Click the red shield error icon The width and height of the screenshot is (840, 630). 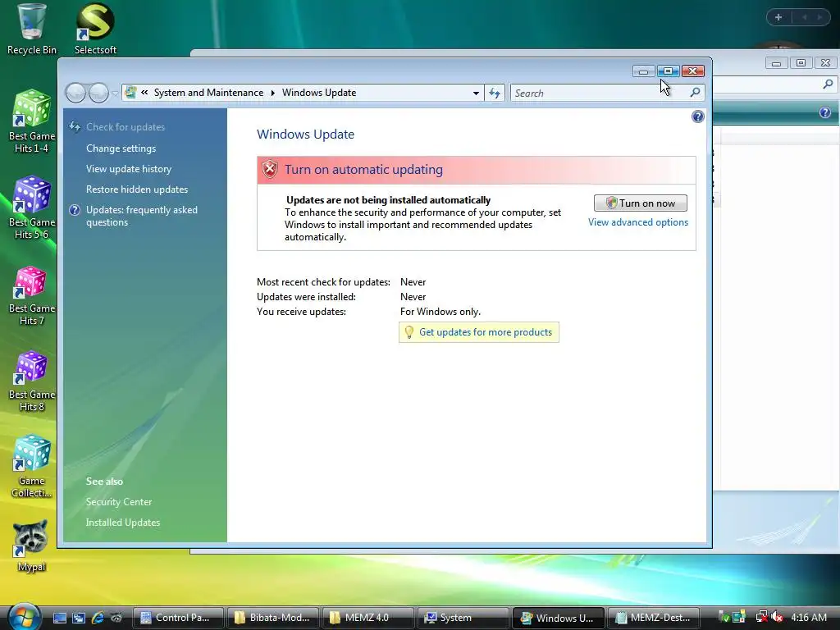[270, 169]
